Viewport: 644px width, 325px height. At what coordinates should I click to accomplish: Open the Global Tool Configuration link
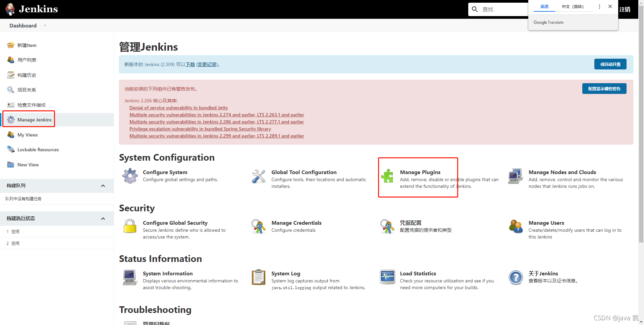304,172
